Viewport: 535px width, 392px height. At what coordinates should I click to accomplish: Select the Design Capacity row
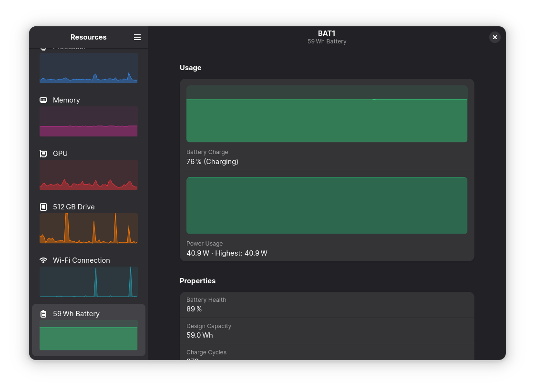click(327, 331)
